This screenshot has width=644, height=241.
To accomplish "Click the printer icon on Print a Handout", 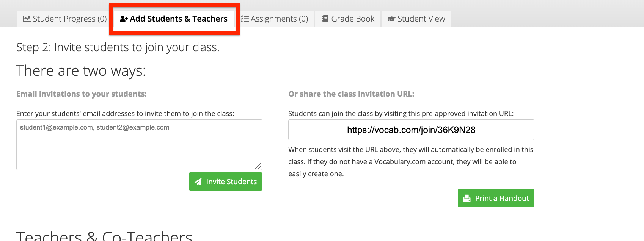I will pos(466,198).
